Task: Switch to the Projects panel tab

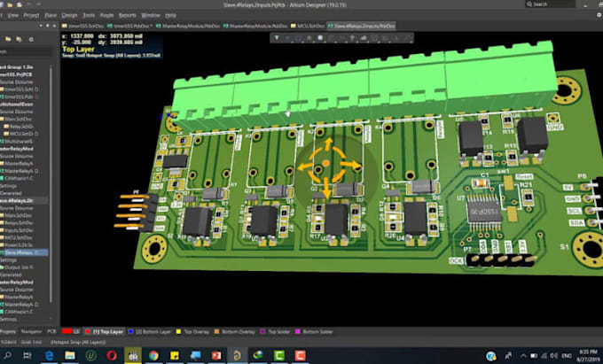Action: (x=8, y=332)
